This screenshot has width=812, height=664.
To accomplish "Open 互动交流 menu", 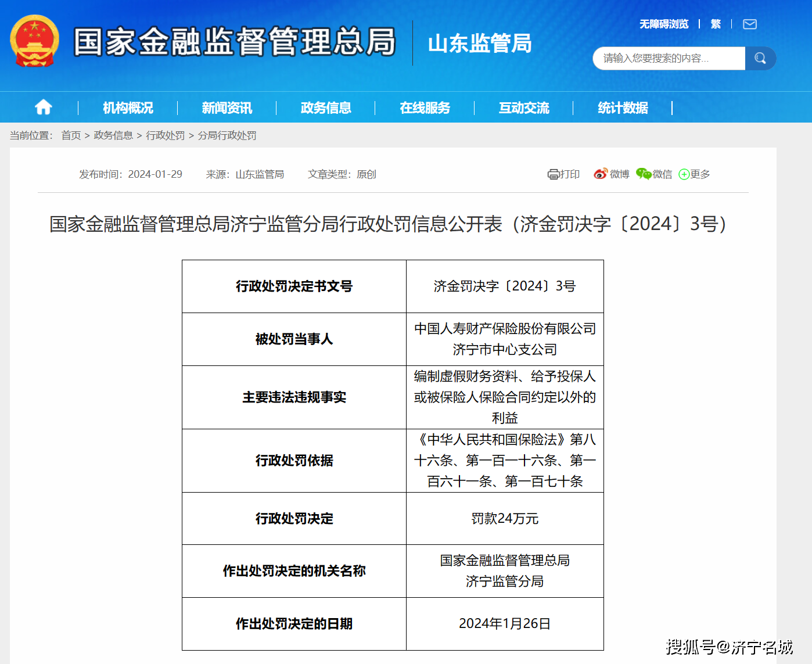I will coord(524,107).
